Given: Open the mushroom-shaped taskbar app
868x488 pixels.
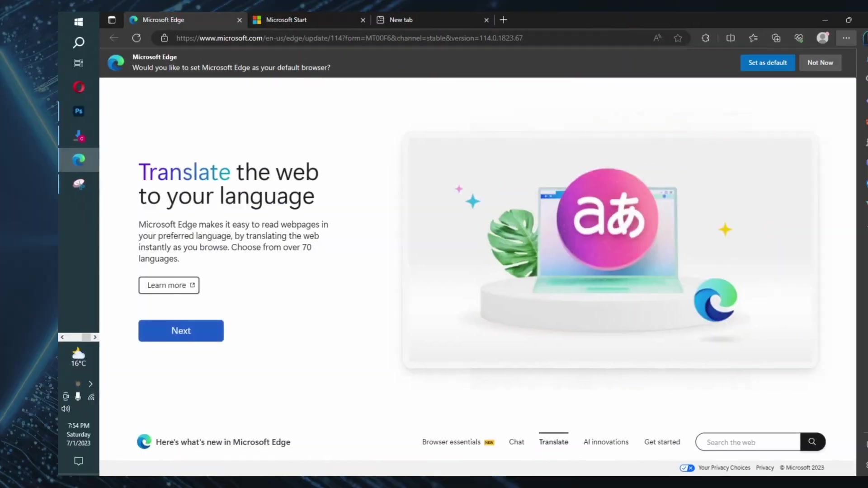Looking at the screenshot, I should [x=79, y=184].
